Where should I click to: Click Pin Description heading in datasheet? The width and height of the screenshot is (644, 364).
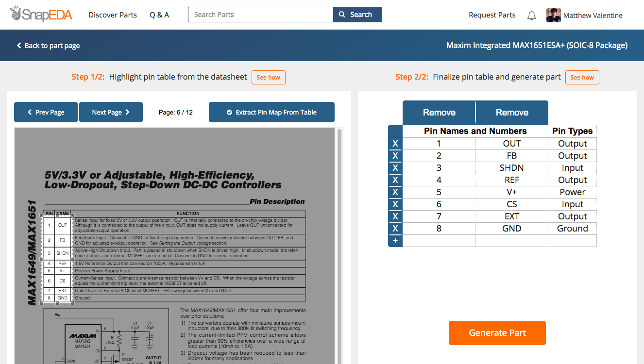(277, 201)
